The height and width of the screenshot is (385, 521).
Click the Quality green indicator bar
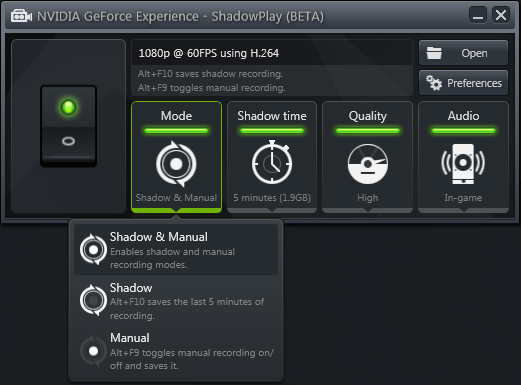[x=368, y=131]
